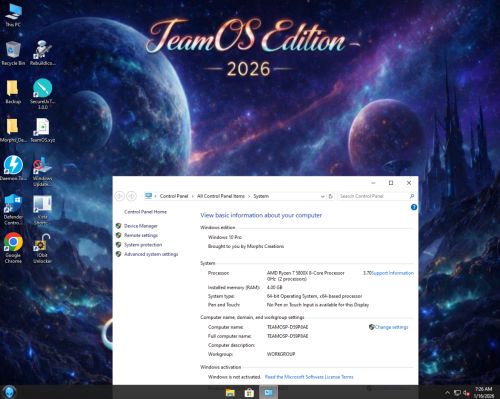Screen dimensions: 500x399
Task: Click the 4.00 GB installed memory value
Action: click(274, 287)
